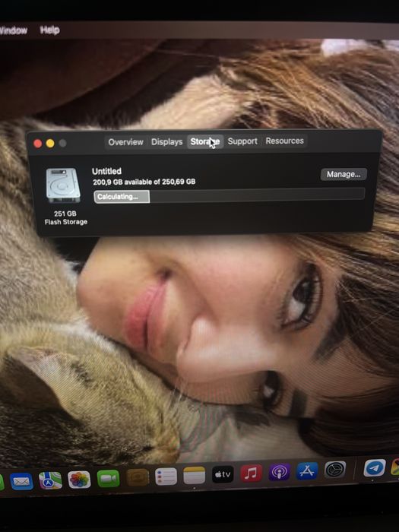
Task: Open the Support tab
Action: 242,141
